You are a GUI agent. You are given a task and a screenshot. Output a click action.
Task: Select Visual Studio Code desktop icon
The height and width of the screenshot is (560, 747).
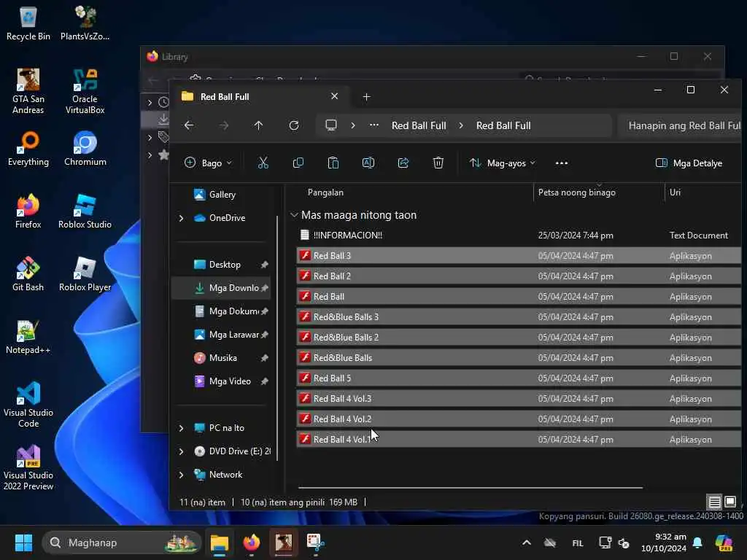click(x=28, y=404)
